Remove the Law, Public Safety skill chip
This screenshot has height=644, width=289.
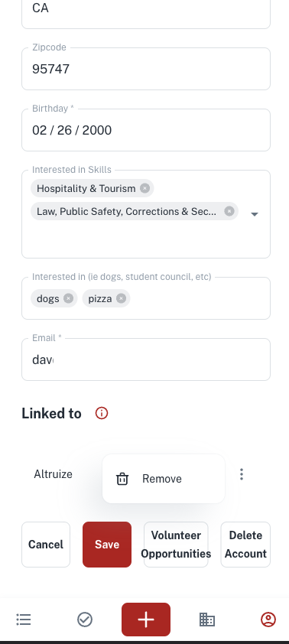click(x=229, y=211)
